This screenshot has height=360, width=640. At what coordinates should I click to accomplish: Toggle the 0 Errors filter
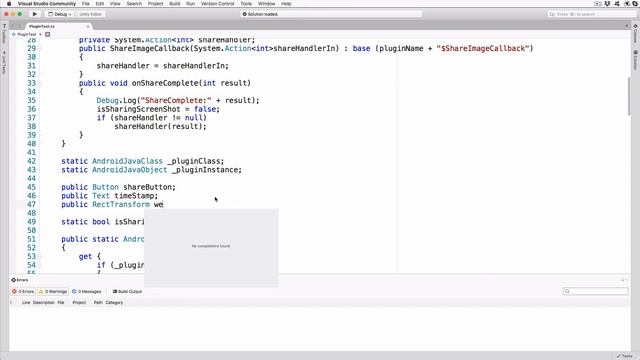[23, 291]
